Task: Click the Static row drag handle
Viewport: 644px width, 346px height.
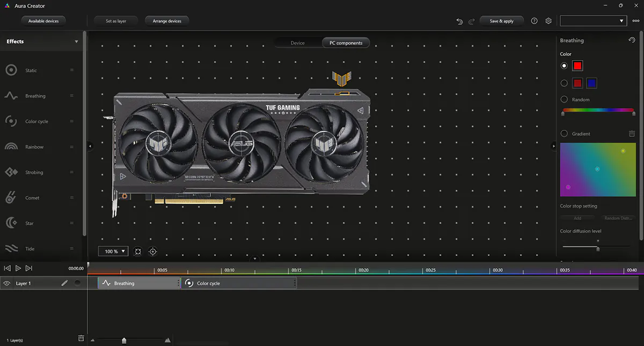Action: pos(71,70)
